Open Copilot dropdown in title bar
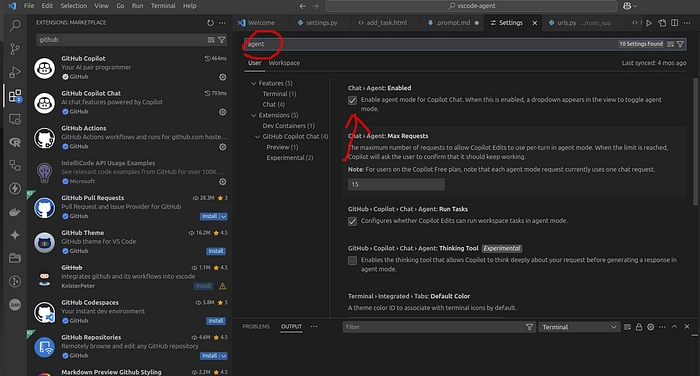Image resolution: width=700 pixels, height=376 pixels. [x=630, y=6]
